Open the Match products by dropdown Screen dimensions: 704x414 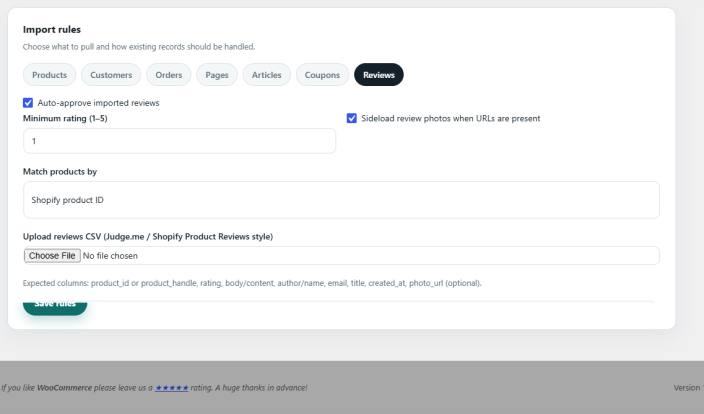(x=341, y=200)
